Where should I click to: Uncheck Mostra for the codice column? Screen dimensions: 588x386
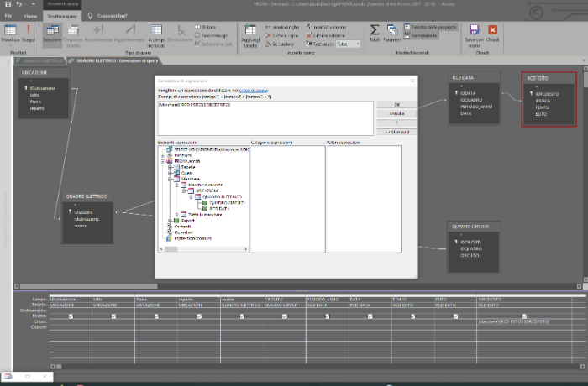242,316
